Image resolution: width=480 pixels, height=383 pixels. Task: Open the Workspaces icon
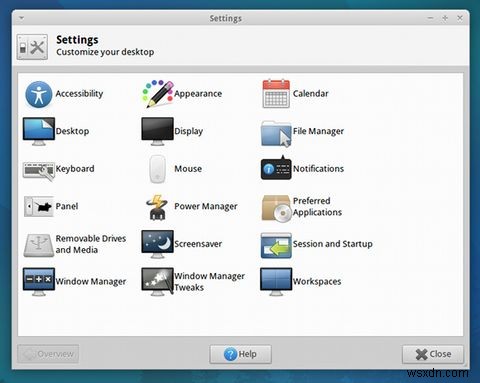pyautogui.click(x=276, y=282)
